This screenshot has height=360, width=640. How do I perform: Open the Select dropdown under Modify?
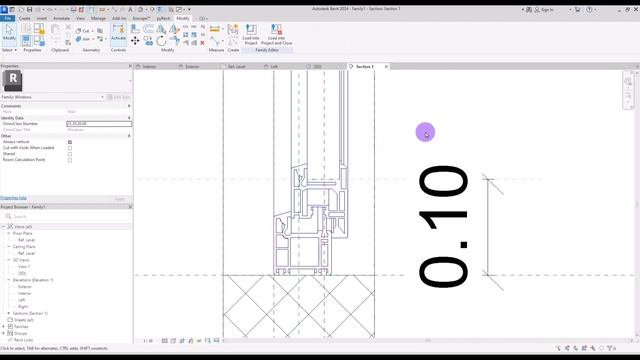9,50
